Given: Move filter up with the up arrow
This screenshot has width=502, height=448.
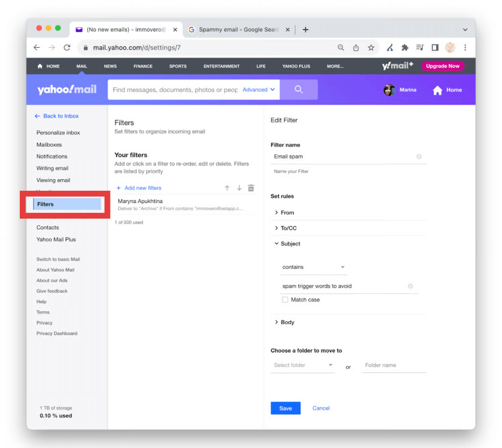Looking at the screenshot, I should (x=227, y=188).
